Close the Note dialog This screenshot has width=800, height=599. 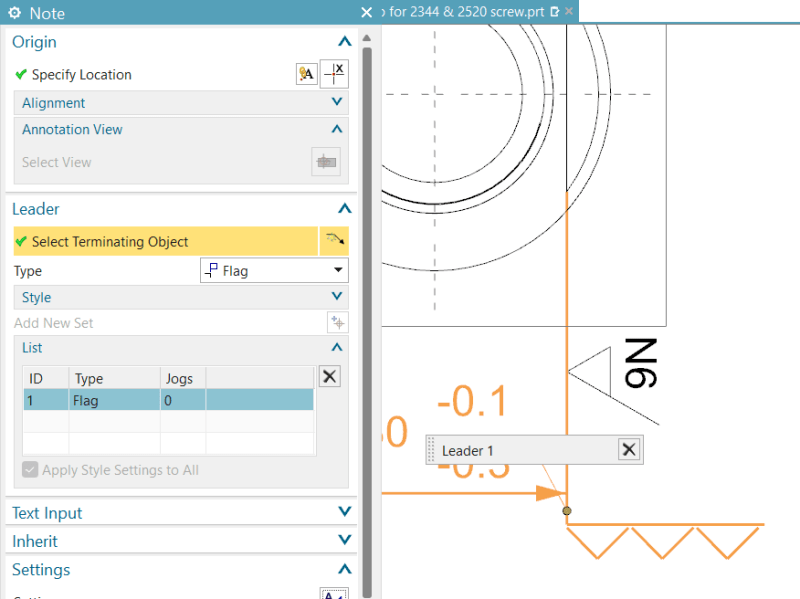click(x=366, y=12)
